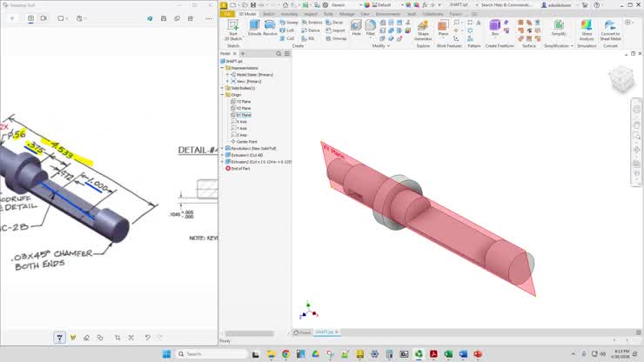Viewport: 644px width, 362px height.
Task: Open the File menu tab
Action: click(x=227, y=14)
